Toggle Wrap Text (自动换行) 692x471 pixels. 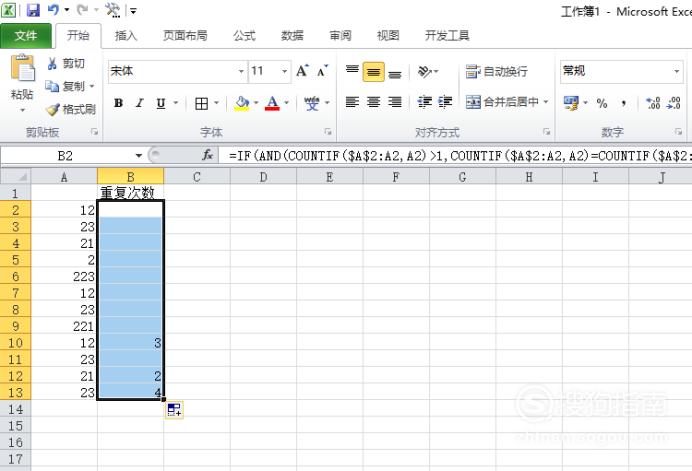(496, 71)
